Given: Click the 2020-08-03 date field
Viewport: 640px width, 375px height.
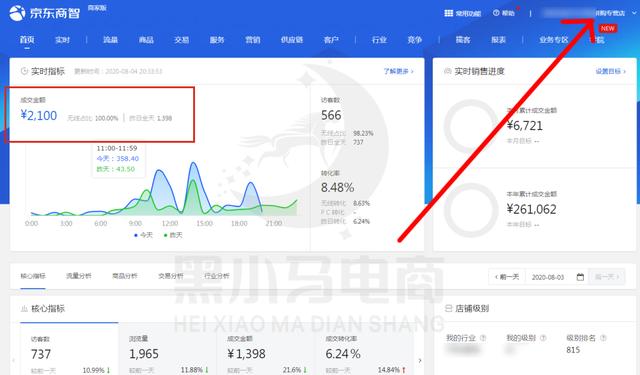Looking at the screenshot, I should (x=548, y=277).
